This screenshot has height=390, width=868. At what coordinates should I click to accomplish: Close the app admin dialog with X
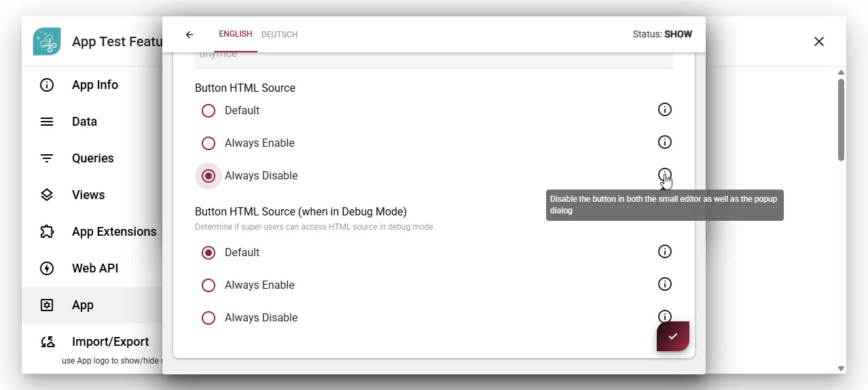[x=818, y=41]
